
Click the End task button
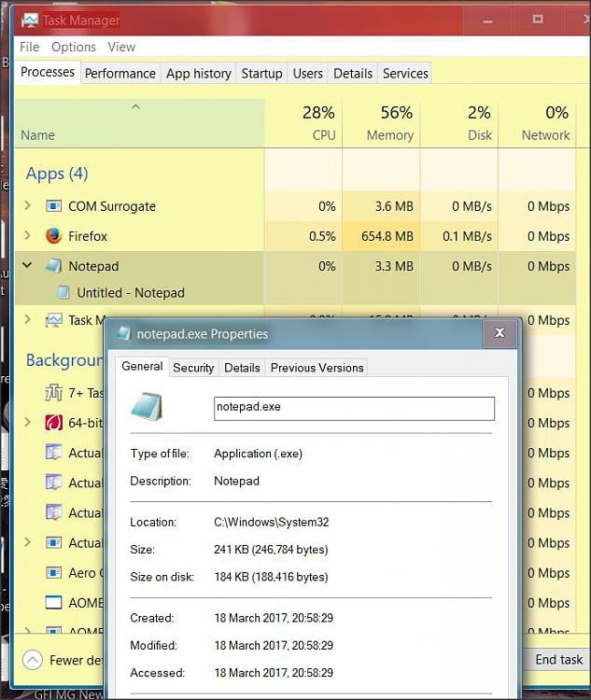[559, 659]
